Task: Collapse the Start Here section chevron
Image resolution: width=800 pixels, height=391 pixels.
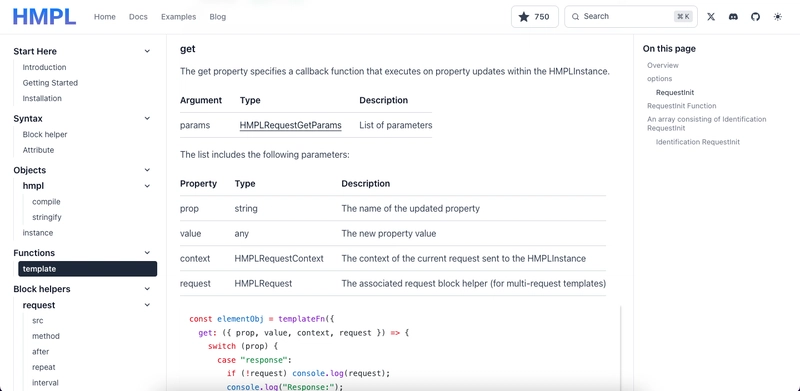Action: point(147,51)
